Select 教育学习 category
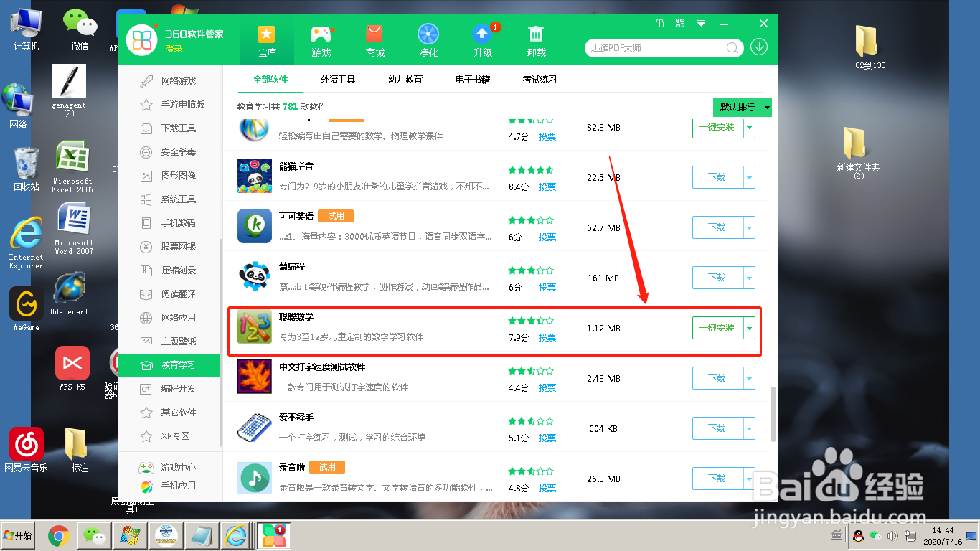This screenshot has width=980, height=551. click(x=170, y=365)
